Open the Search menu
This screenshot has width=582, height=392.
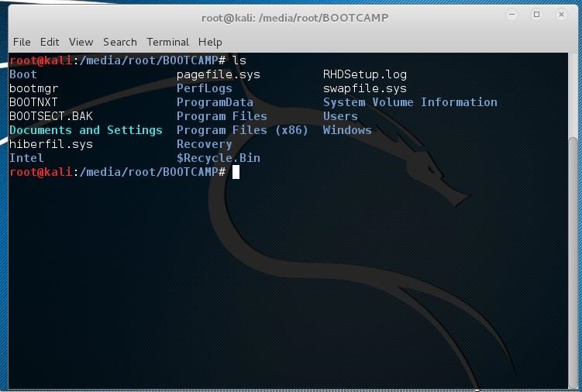[x=120, y=42]
